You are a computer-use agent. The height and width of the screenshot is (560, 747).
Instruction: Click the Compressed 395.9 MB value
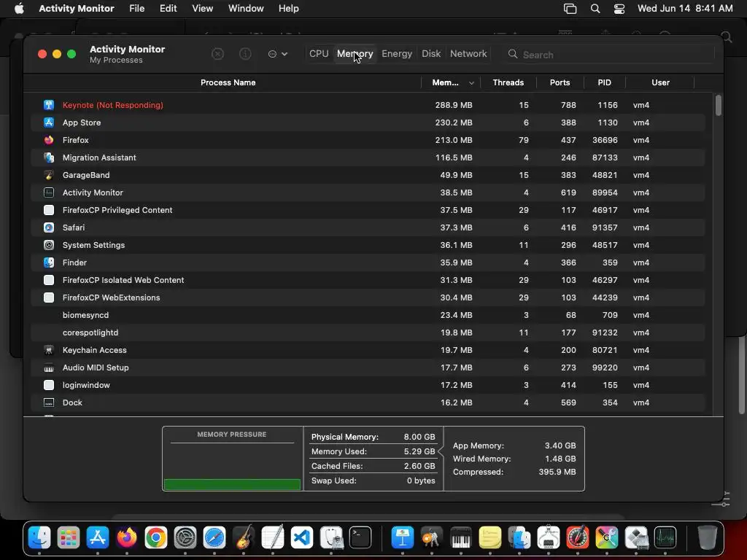tap(557, 472)
